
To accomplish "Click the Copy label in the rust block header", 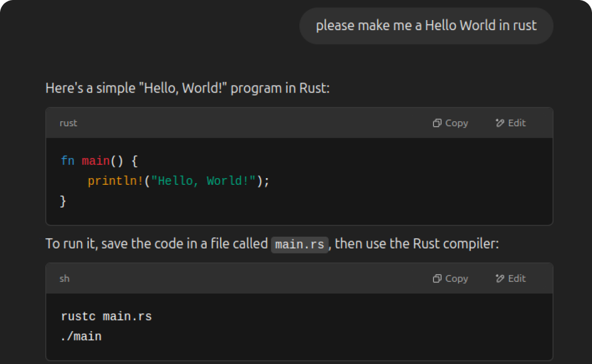I will point(456,123).
